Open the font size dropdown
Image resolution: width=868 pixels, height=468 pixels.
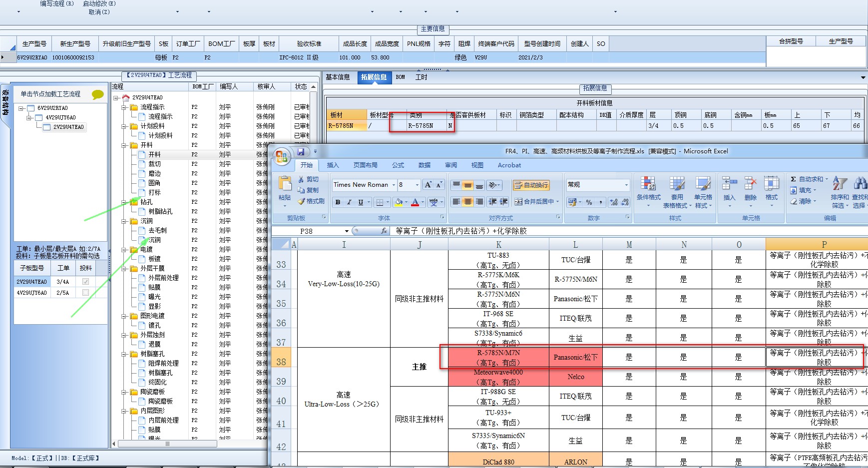click(417, 185)
